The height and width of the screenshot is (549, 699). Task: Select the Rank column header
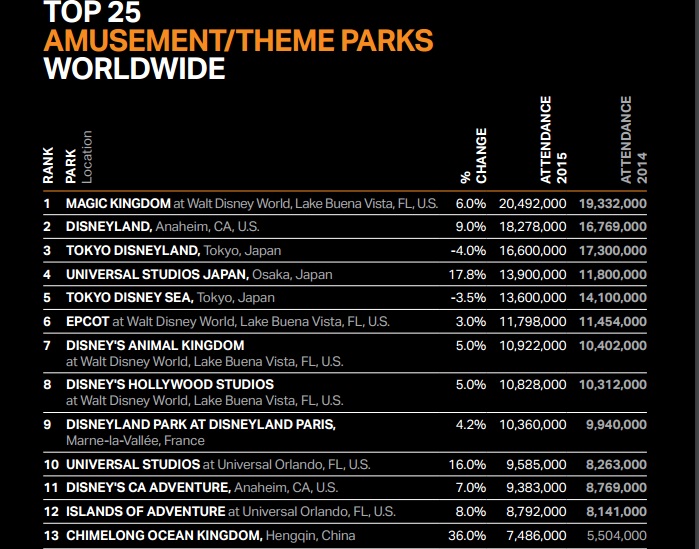coord(48,165)
